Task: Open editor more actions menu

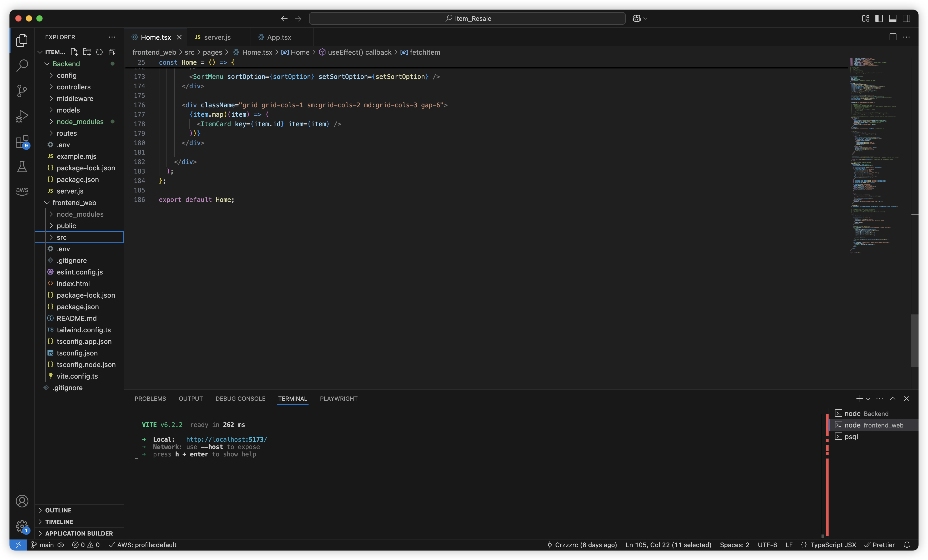Action: point(906,37)
